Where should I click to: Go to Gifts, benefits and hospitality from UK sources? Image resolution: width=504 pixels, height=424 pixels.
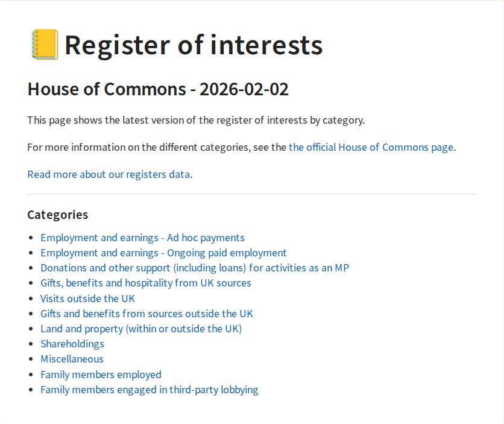146,283
